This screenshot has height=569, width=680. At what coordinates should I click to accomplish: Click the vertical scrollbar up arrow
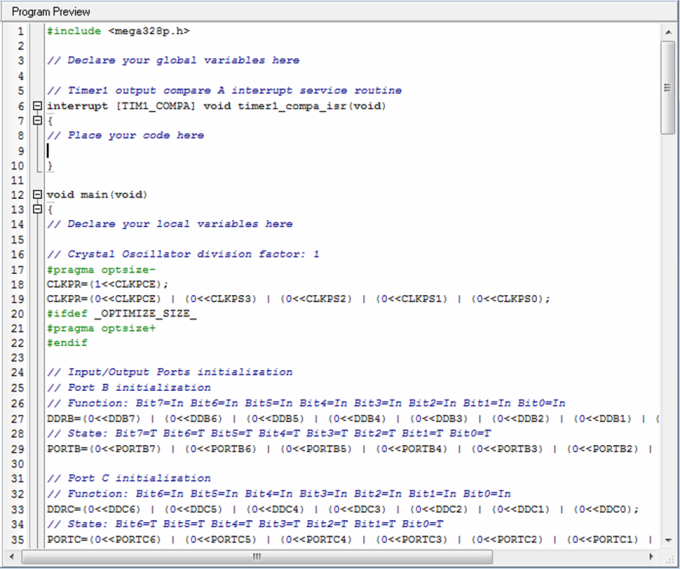pyautogui.click(x=668, y=32)
